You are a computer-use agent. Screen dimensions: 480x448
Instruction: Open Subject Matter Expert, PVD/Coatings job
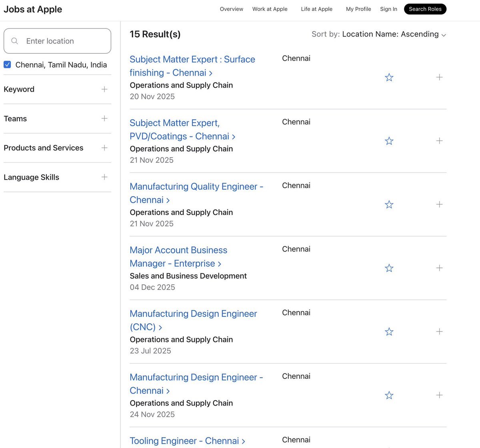tap(182, 130)
